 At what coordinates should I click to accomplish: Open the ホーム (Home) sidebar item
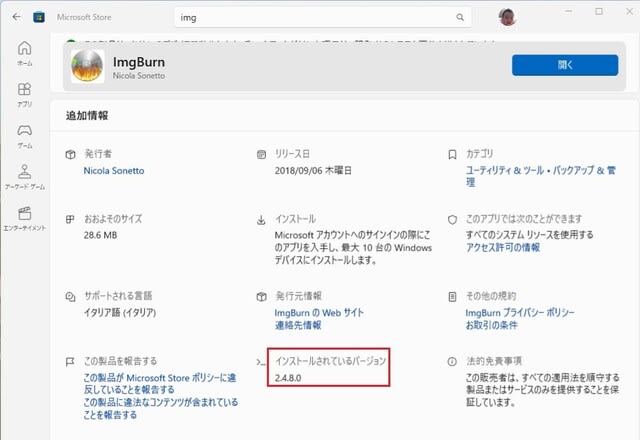pyautogui.click(x=24, y=53)
